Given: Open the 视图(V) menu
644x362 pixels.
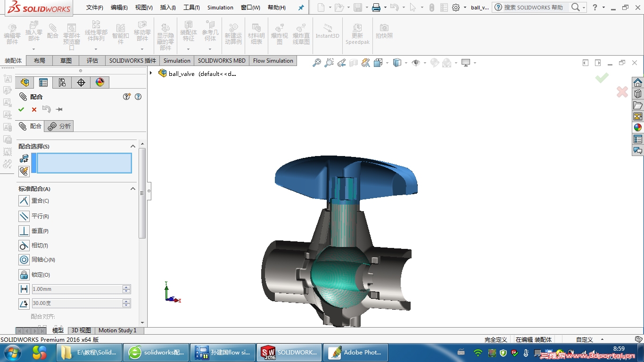Looking at the screenshot, I should click(x=144, y=8).
